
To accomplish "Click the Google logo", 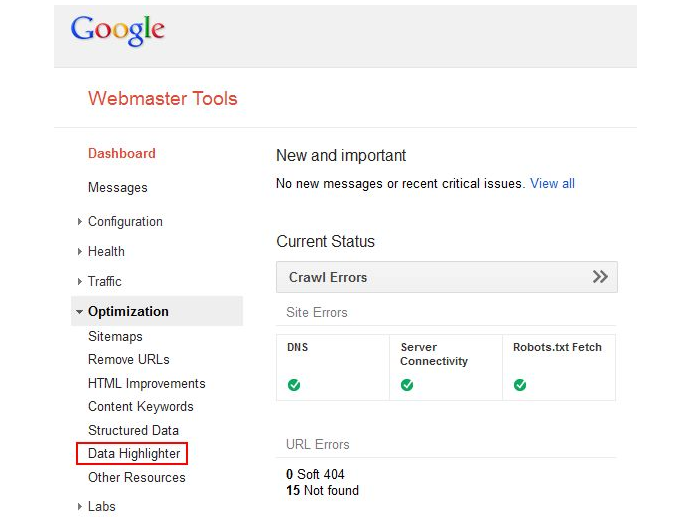I will pos(118,29).
